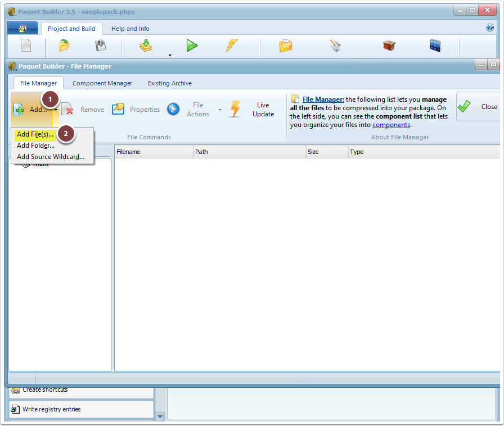Screen dimensions: 504x426
Task: Click the Properties button label
Action: [x=145, y=110]
